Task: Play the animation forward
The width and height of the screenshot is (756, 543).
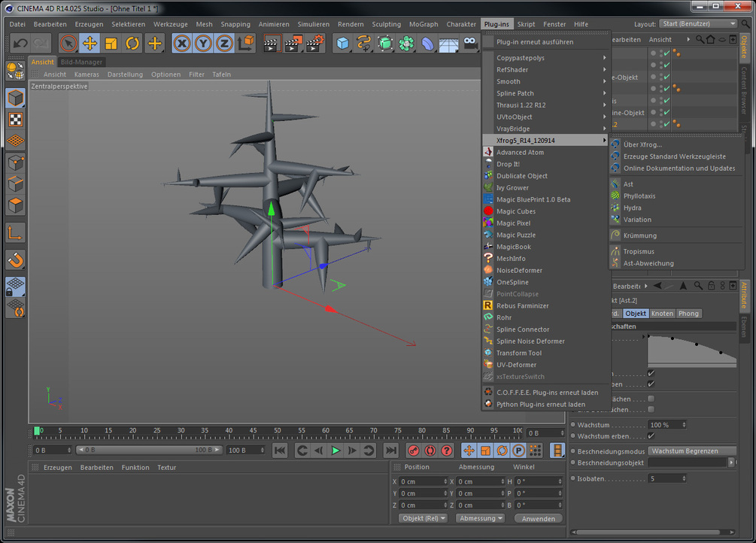Action: [335, 450]
